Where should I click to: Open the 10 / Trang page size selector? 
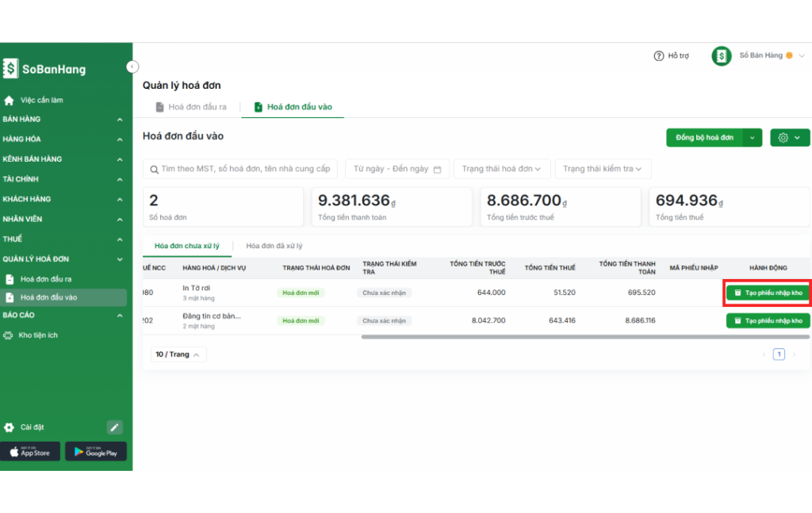tap(178, 354)
